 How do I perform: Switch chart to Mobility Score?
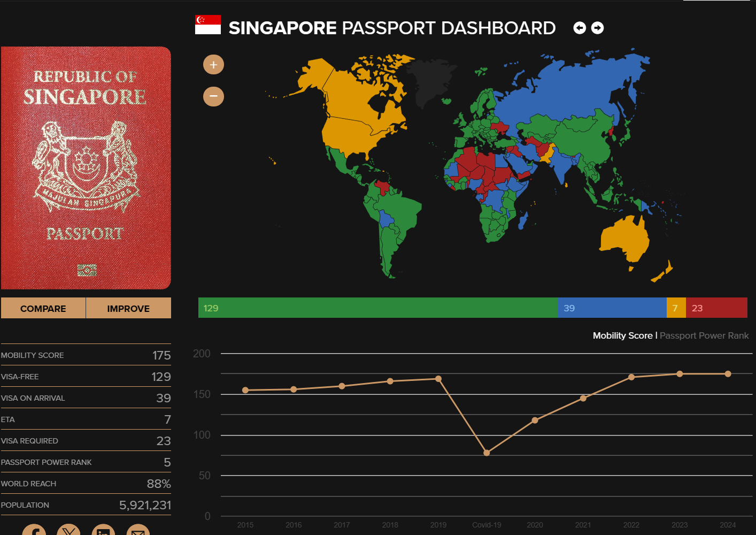622,335
